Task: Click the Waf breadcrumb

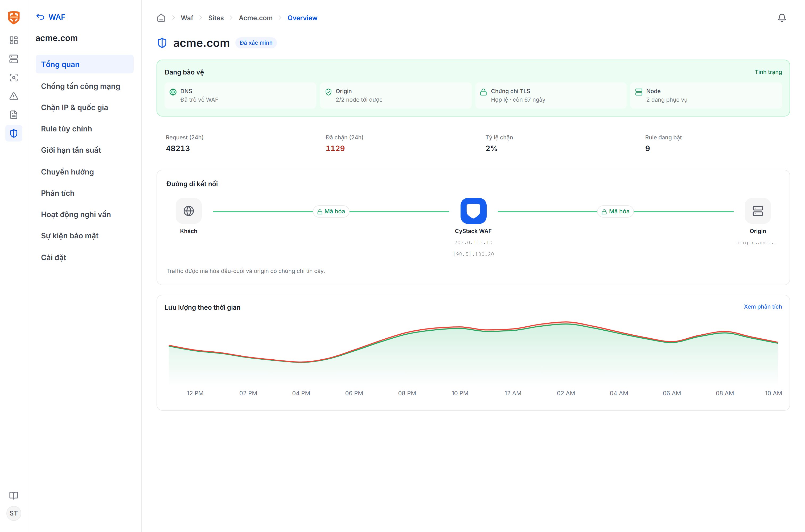Action: [x=187, y=18]
